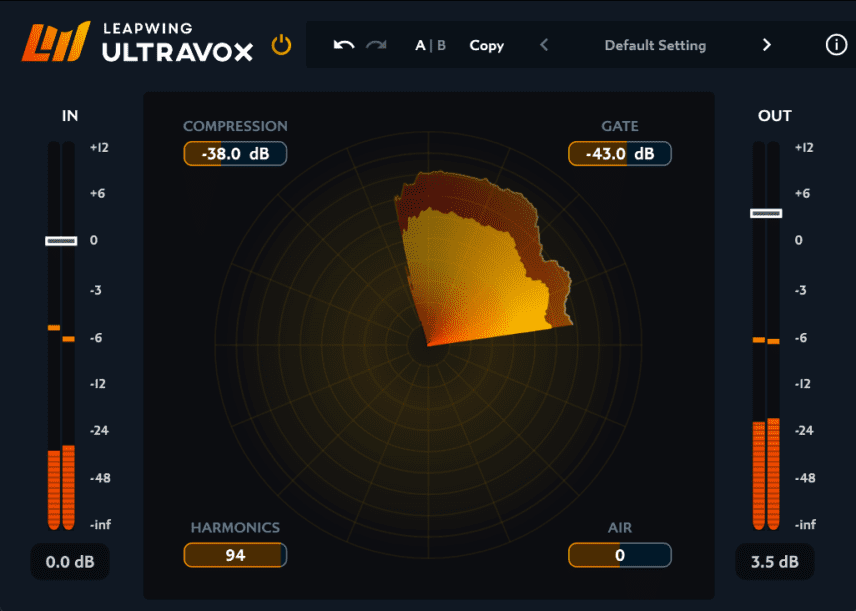Toggle the plugin power bypass button

point(282,45)
